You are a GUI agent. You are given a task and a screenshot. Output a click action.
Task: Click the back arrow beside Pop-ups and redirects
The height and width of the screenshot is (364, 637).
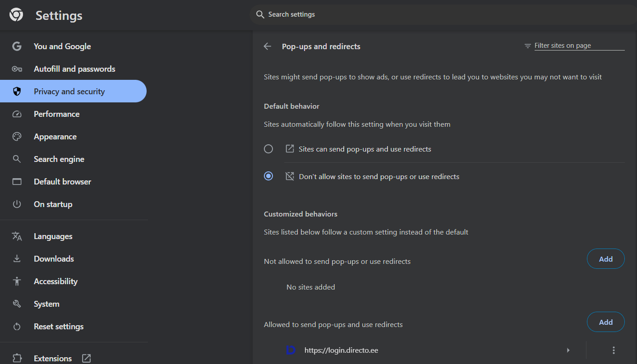pyautogui.click(x=268, y=46)
